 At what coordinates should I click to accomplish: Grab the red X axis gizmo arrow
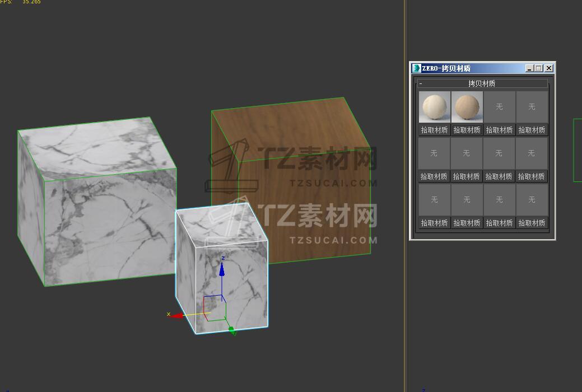(177, 316)
